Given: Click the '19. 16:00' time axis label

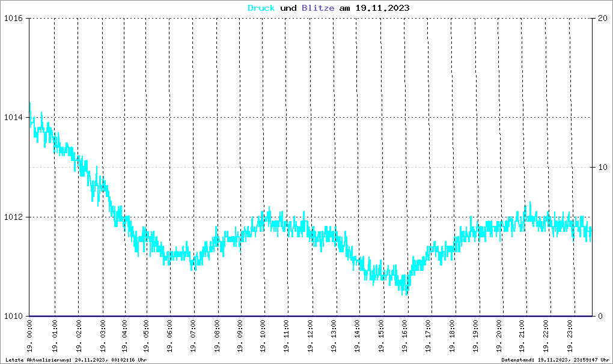Looking at the screenshot, I should [404, 336].
